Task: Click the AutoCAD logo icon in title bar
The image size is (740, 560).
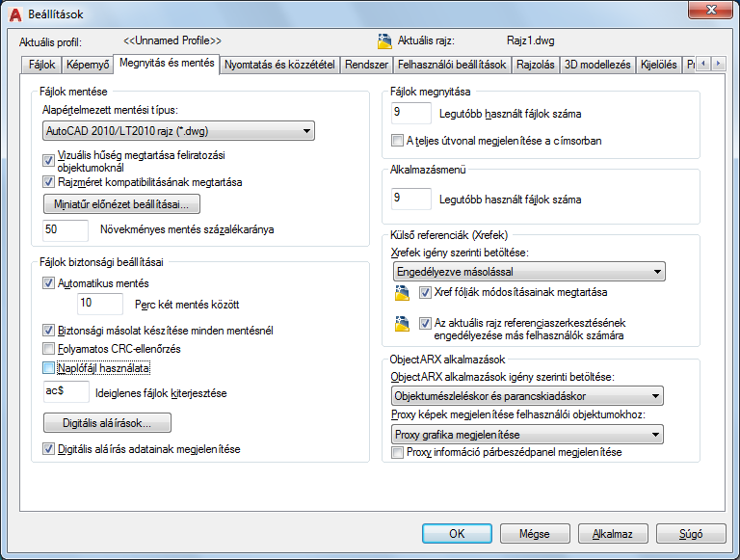Action: pyautogui.click(x=15, y=14)
